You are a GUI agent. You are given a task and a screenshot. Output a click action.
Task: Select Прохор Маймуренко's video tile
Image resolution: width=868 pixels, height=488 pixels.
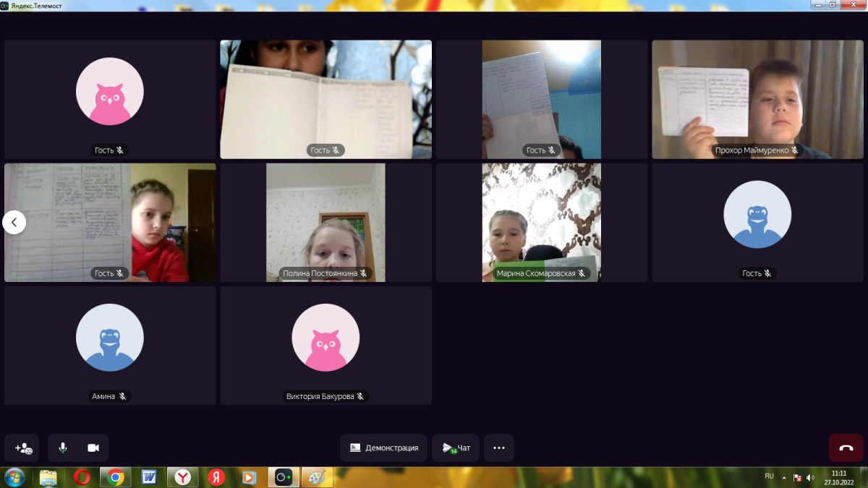click(x=757, y=99)
